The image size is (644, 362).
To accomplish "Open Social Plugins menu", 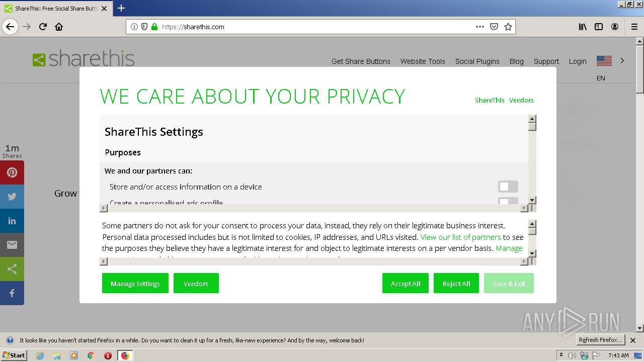I will pos(477,61).
